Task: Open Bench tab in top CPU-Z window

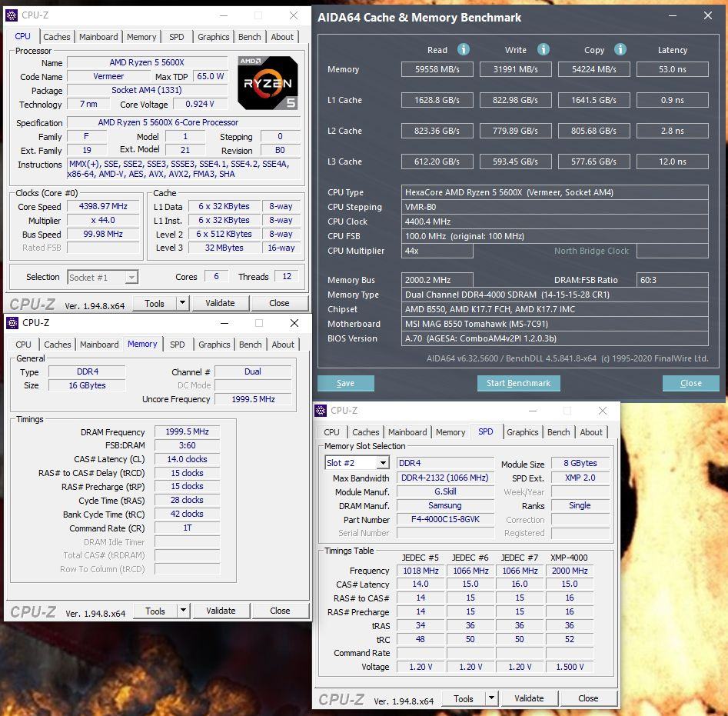Action: (x=249, y=37)
